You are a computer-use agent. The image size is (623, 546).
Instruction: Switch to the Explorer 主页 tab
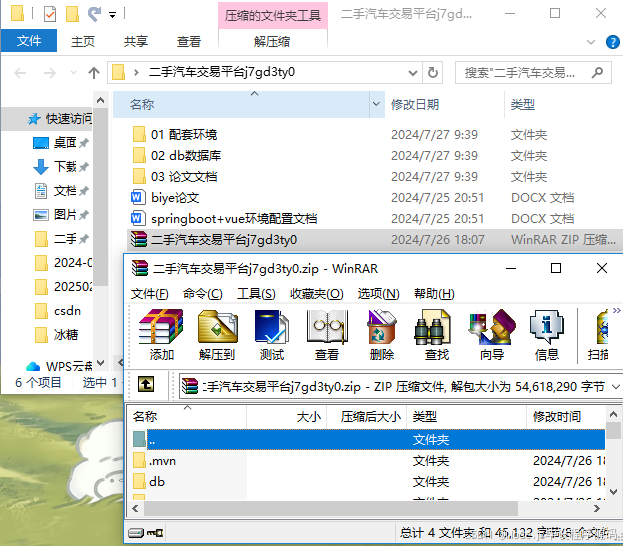[x=83, y=41]
